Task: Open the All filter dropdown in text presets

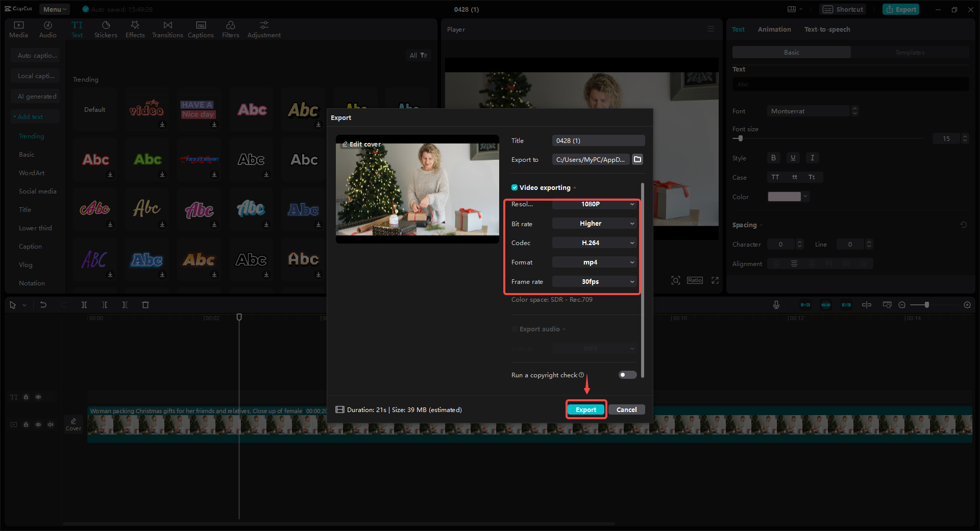Action: click(x=419, y=55)
